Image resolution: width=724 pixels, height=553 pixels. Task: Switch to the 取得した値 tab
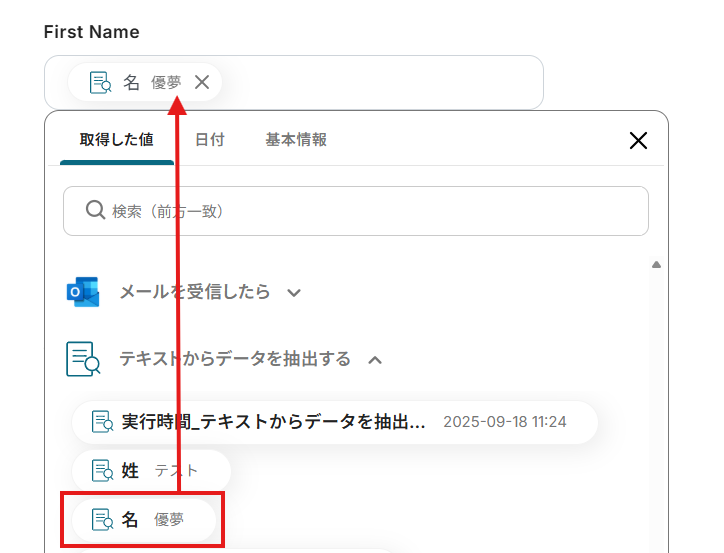coord(116,140)
